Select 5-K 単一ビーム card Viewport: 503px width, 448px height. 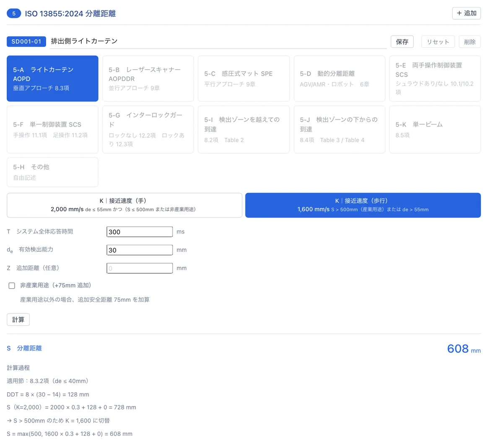[435, 129]
